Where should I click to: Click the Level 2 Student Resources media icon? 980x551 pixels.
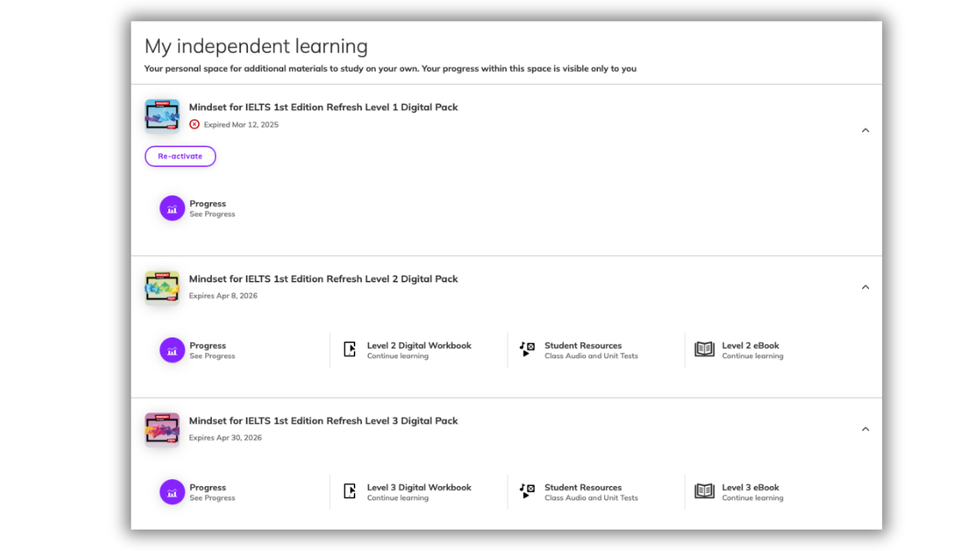[x=527, y=349]
